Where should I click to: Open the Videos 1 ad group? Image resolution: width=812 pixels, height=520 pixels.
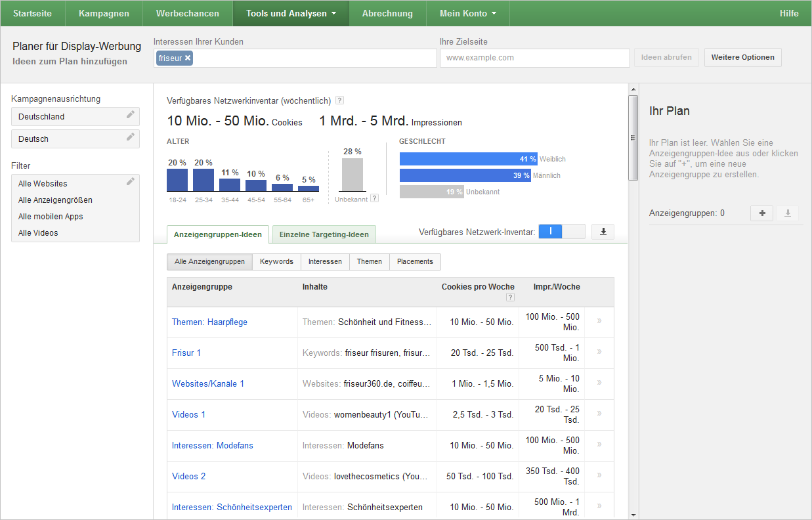tap(188, 414)
